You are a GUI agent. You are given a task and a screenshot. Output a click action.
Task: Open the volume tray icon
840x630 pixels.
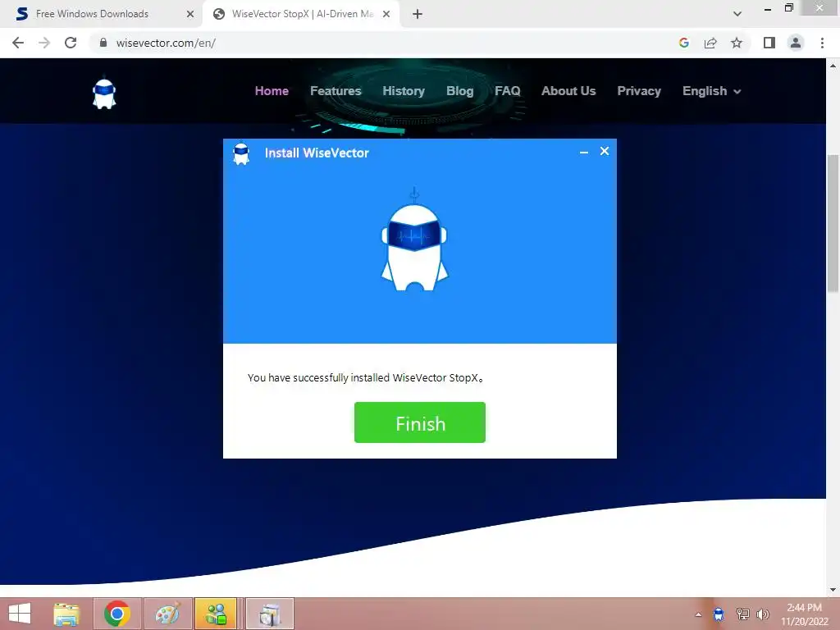tap(763, 614)
